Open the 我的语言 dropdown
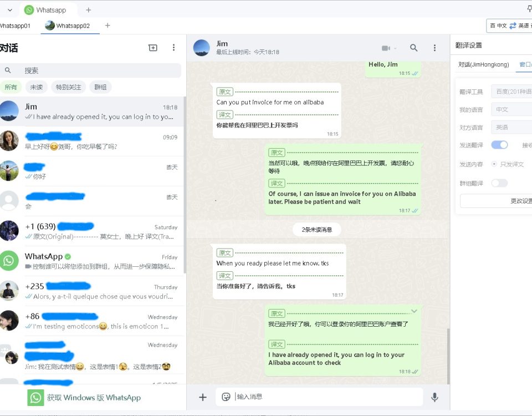532x416 pixels. [511, 110]
